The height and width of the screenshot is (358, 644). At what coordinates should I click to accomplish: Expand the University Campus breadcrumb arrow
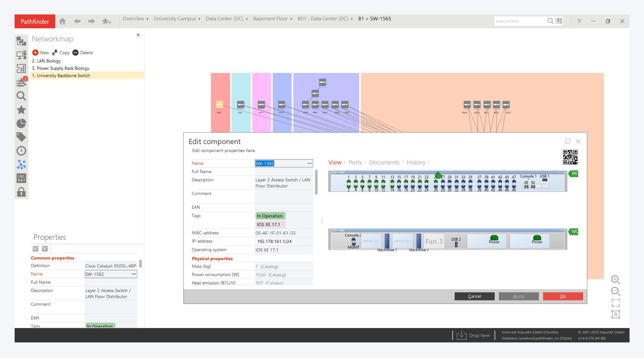199,19
